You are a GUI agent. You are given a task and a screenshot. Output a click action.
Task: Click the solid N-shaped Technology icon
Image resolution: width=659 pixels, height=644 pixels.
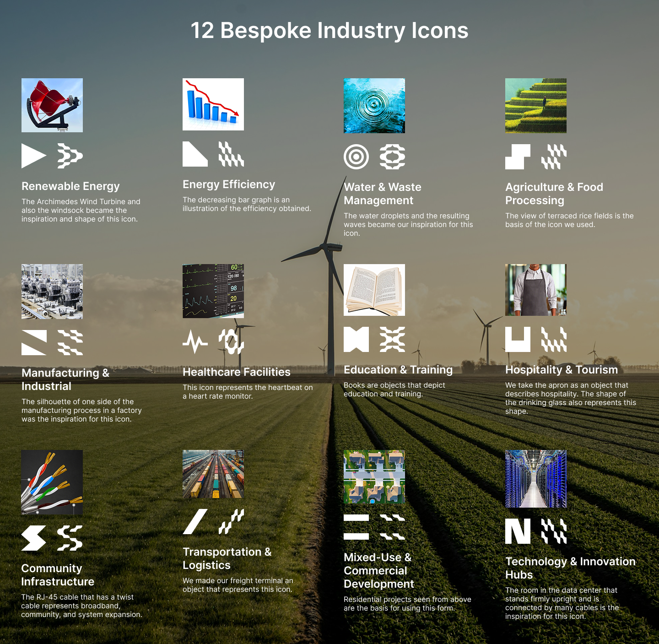click(x=518, y=531)
